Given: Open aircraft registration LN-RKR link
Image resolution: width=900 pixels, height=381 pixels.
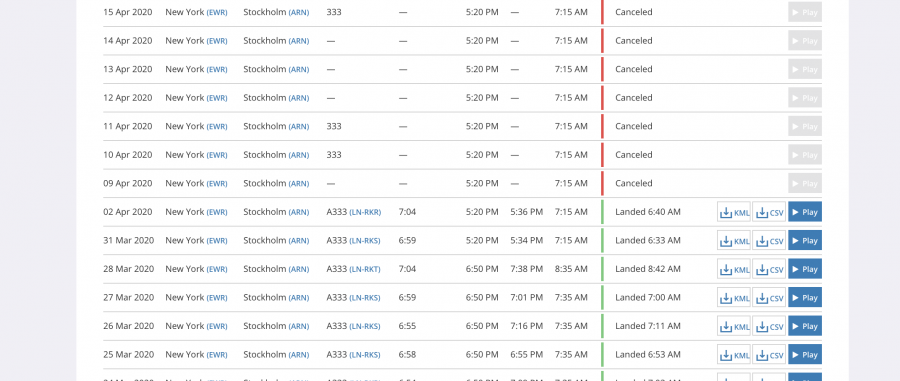Looking at the screenshot, I should pos(365,212).
